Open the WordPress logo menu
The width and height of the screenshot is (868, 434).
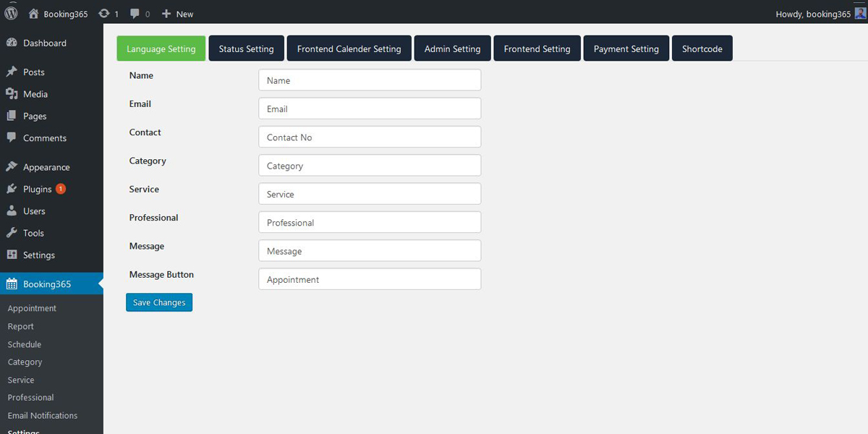pyautogui.click(x=11, y=13)
